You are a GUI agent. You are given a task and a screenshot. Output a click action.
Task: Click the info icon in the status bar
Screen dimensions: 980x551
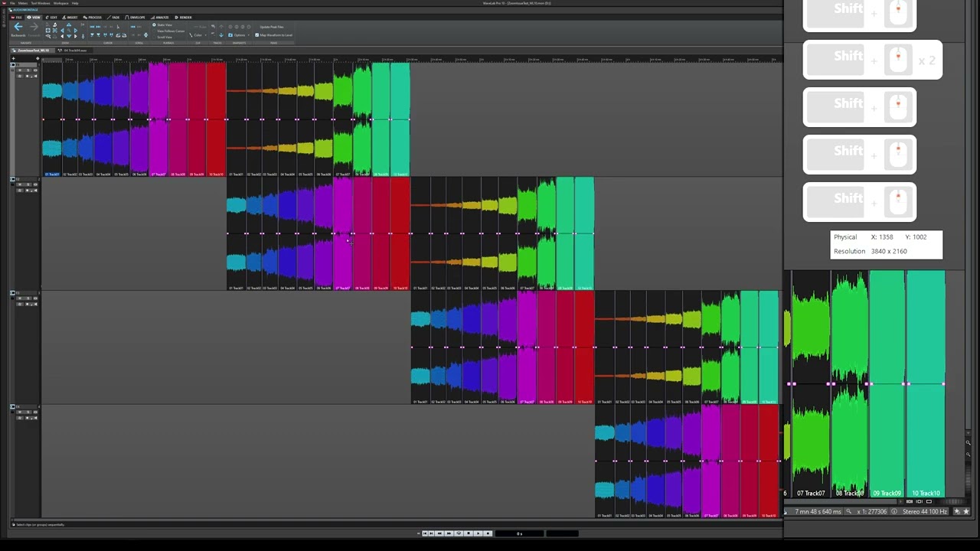point(894,511)
